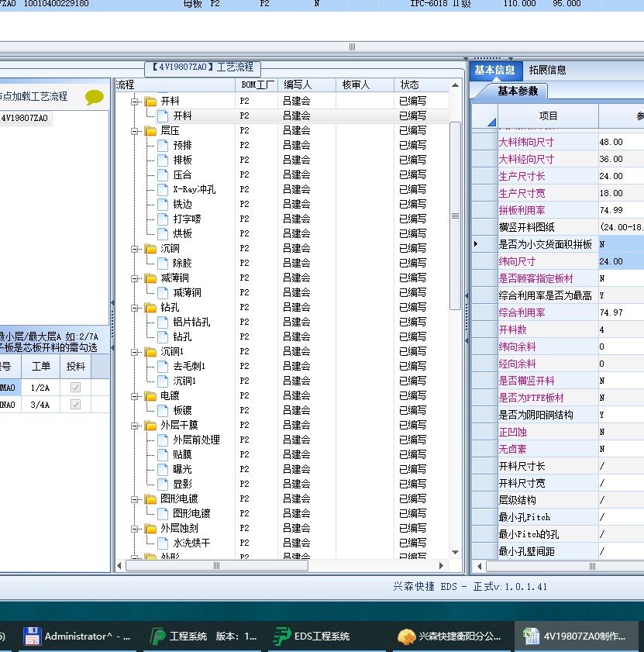This screenshot has height=652, width=644.
Task: Click the 项目 column header in parameters
Action: coord(548,116)
